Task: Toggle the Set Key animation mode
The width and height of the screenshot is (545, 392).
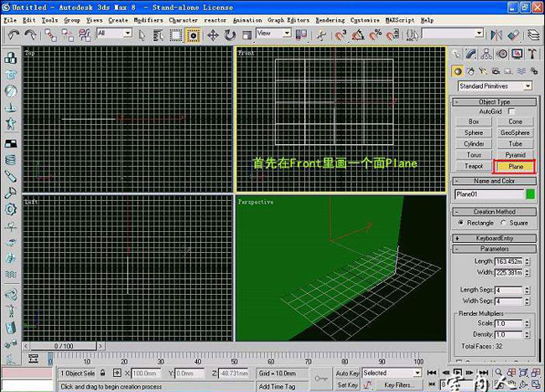Action: (347, 385)
